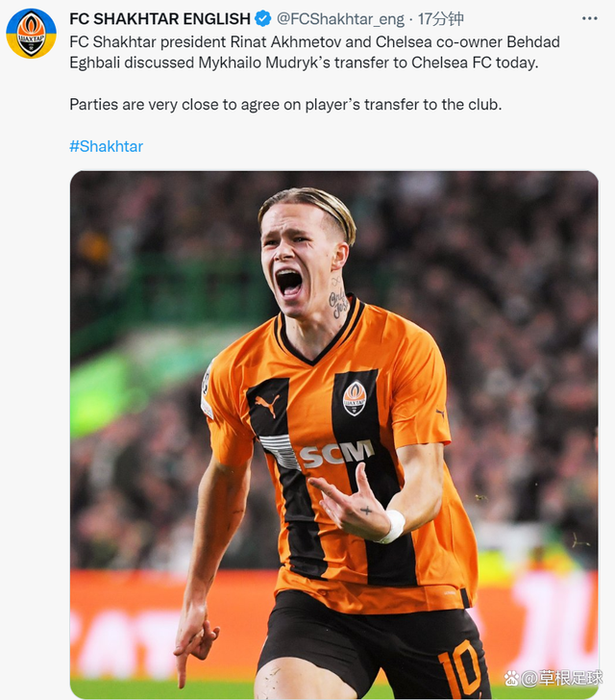Click the blue verified badge
615x700 pixels.
click(263, 19)
